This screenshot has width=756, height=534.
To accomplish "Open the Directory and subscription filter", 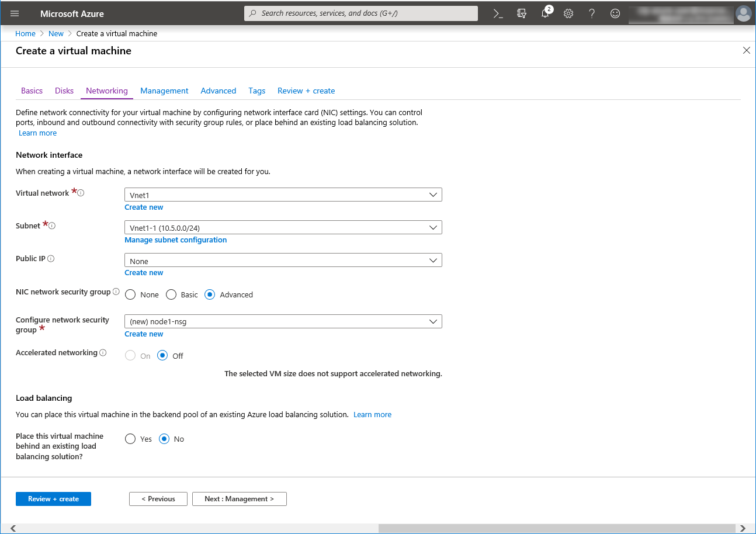I will pos(522,13).
